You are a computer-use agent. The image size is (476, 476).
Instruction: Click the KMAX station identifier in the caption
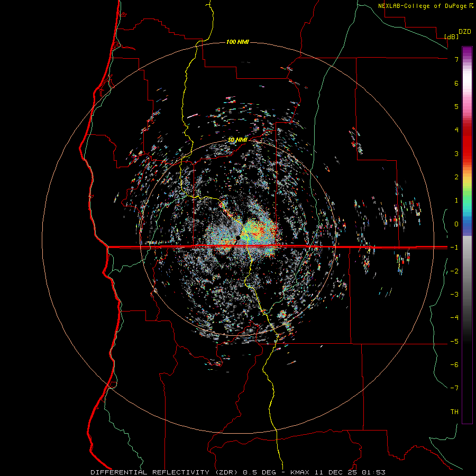point(300,472)
